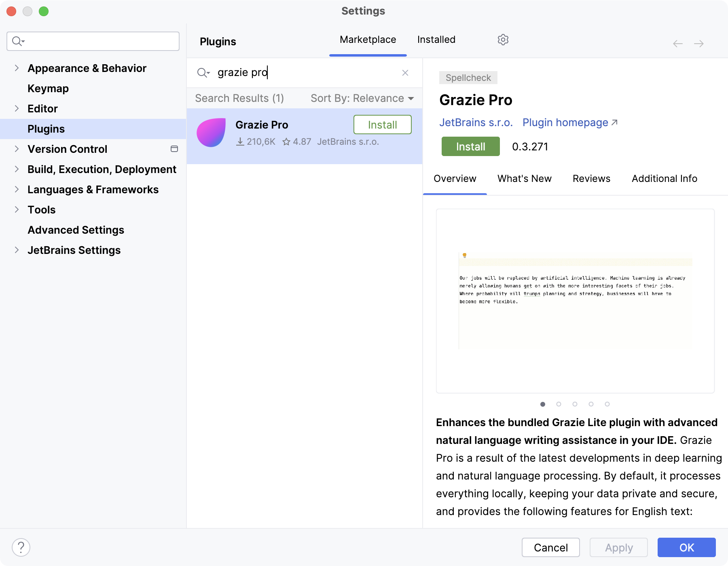This screenshot has width=728, height=566.
Task: Select the third screenshot carousel dot
Action: coord(575,404)
